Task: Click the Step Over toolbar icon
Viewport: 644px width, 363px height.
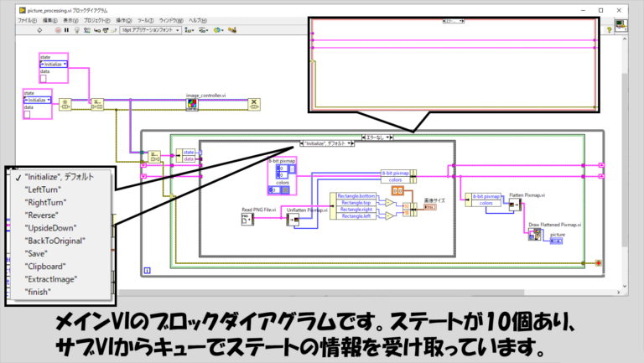Action: pos(106,30)
